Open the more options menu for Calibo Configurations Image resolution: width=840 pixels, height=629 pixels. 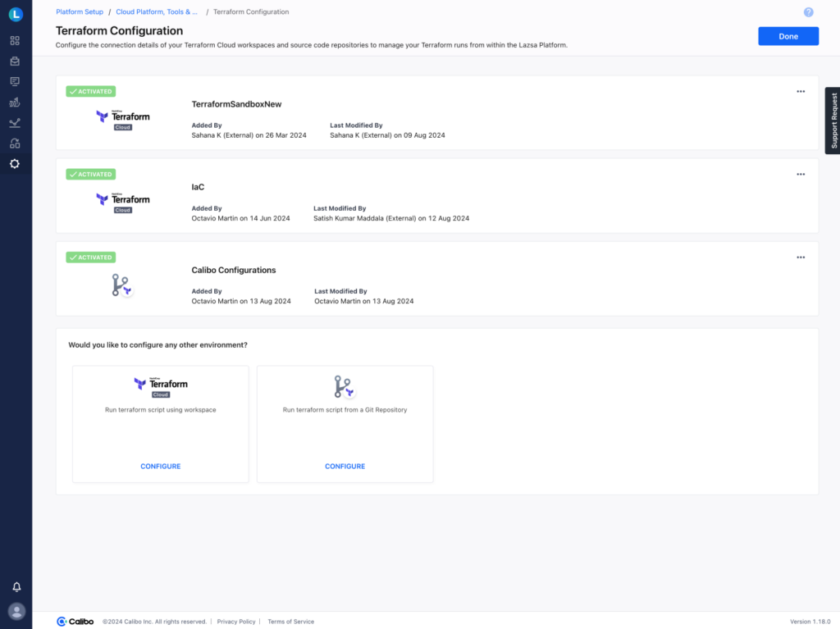pos(801,257)
